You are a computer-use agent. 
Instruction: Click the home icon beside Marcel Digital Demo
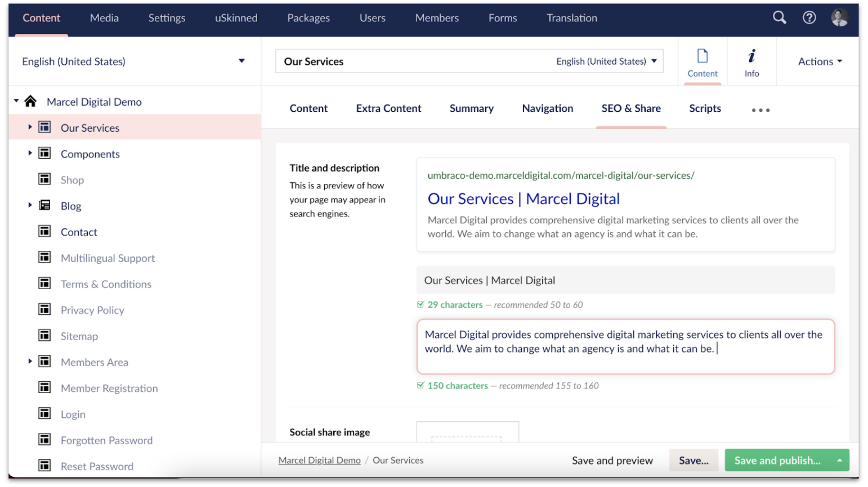pyautogui.click(x=30, y=101)
